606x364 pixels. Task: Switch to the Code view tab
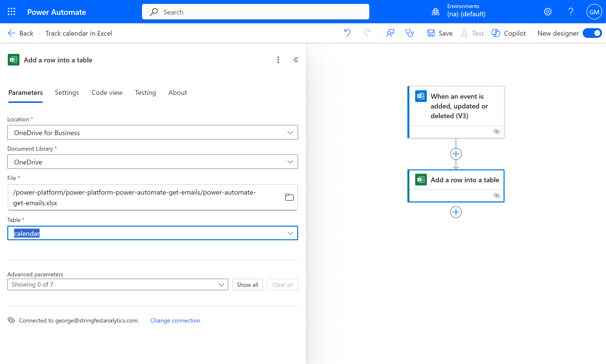coord(107,92)
